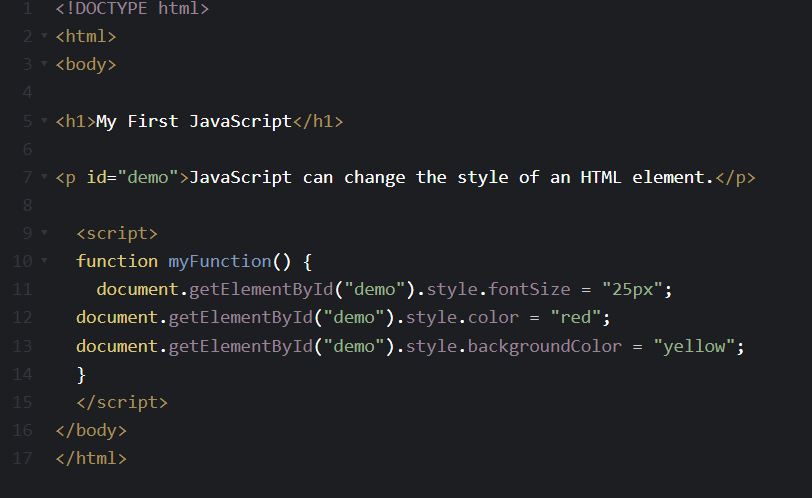812x498 pixels.
Task: Click on the "My First JavaScript" heading text
Action: (193, 122)
